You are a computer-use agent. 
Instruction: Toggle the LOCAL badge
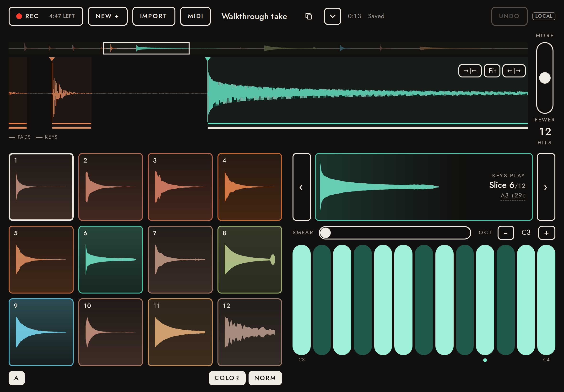[x=544, y=16]
